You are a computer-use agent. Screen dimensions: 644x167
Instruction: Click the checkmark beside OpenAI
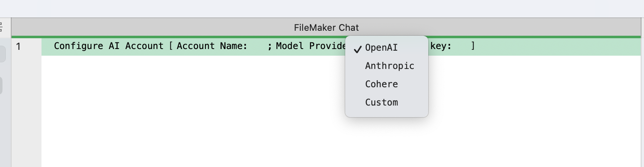click(358, 48)
